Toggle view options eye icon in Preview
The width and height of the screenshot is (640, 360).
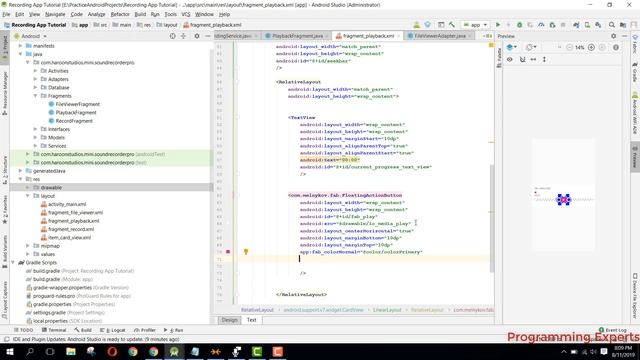point(509,59)
